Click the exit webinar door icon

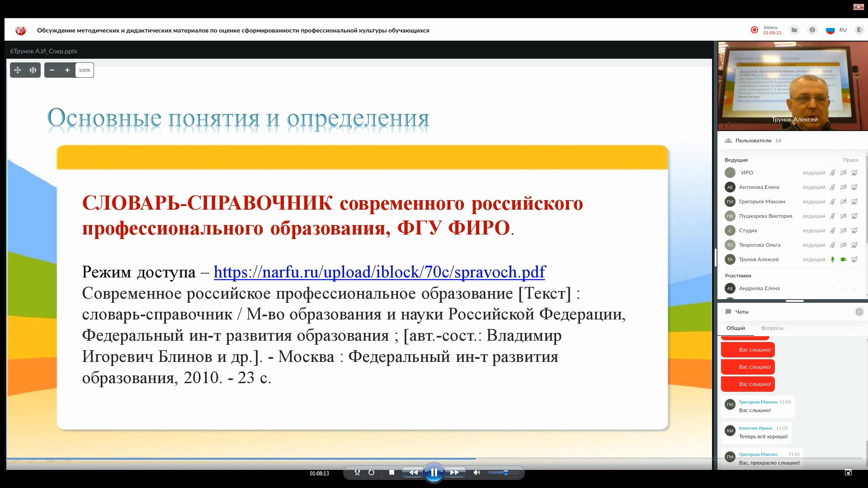point(859,30)
